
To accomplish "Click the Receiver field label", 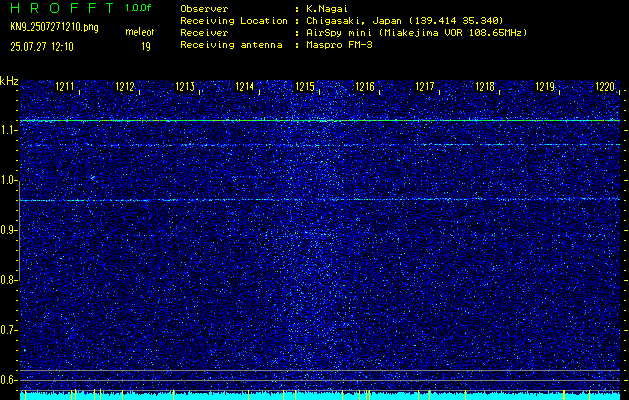I will tap(204, 33).
